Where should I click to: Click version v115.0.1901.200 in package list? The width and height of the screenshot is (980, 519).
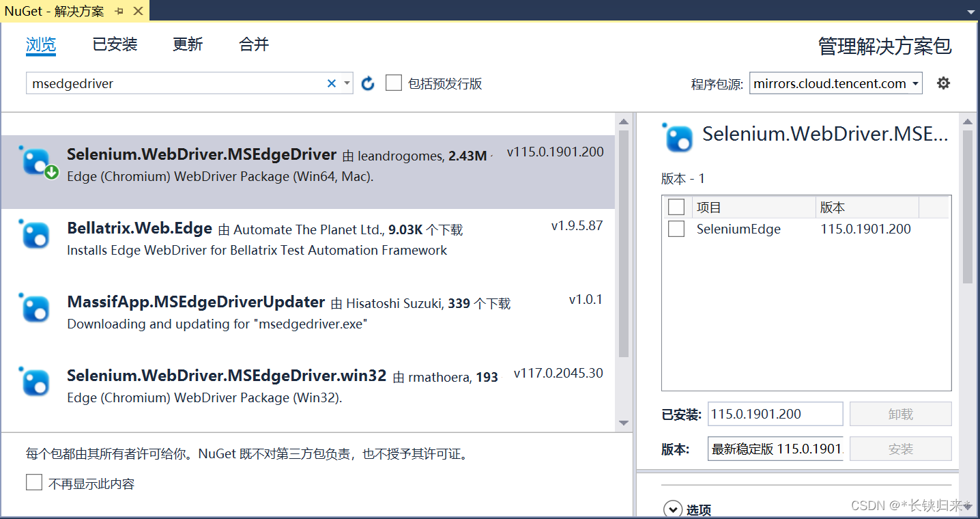tap(556, 152)
